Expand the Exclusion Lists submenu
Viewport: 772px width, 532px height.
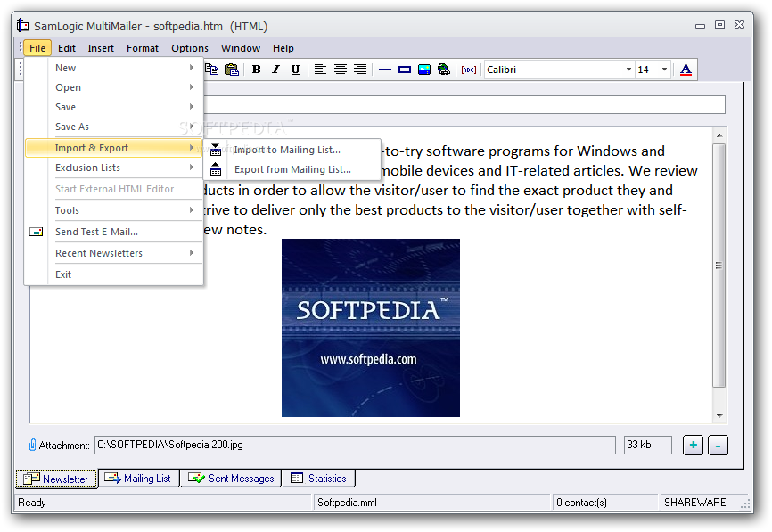coord(114,168)
